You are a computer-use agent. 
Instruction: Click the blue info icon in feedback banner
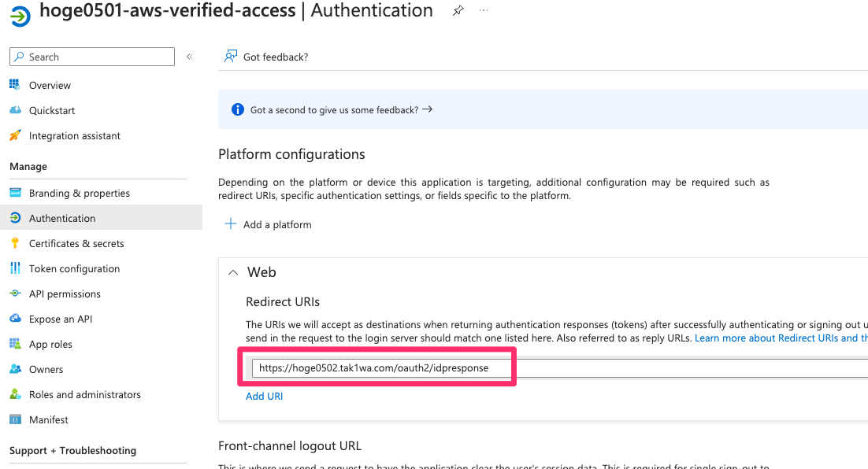click(x=238, y=109)
